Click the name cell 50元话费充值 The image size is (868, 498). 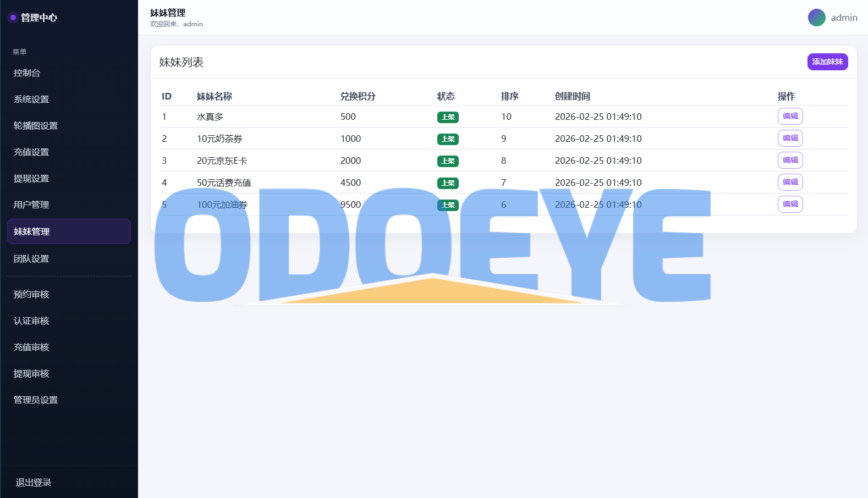click(224, 182)
